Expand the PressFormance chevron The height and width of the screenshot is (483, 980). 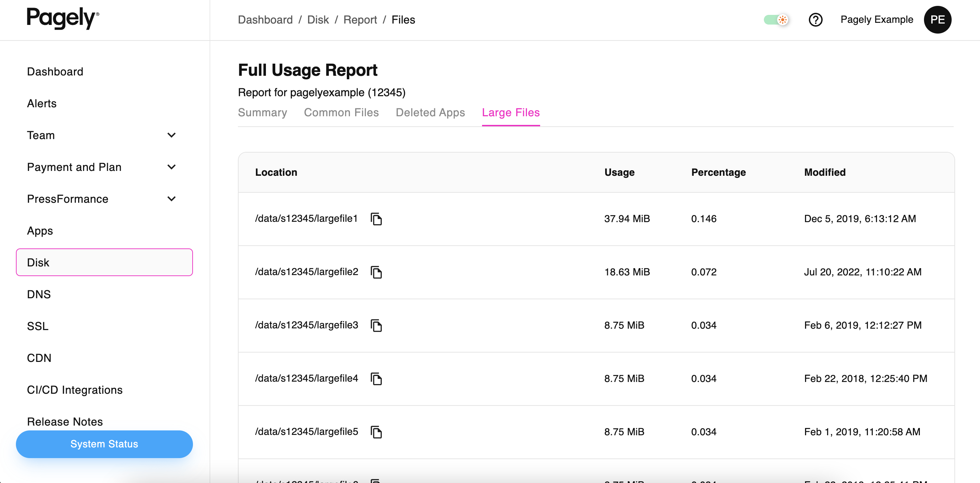click(x=172, y=199)
